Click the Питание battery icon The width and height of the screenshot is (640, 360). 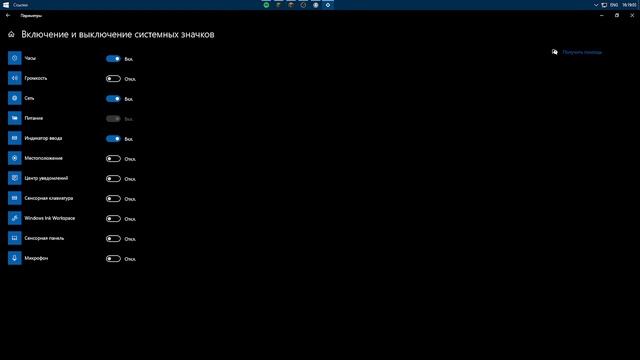coord(15,118)
